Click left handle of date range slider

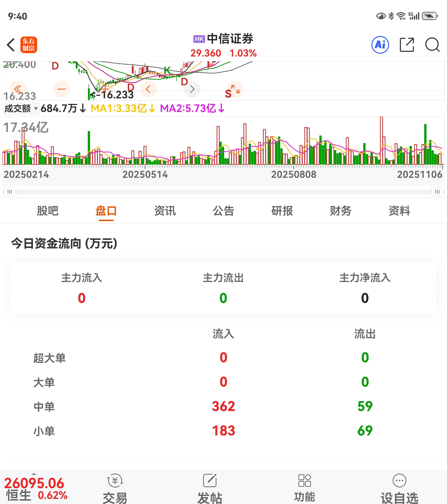click(x=10, y=192)
